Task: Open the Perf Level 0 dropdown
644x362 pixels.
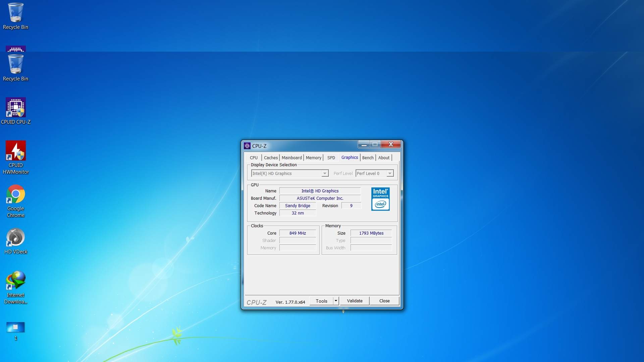Action: point(389,174)
